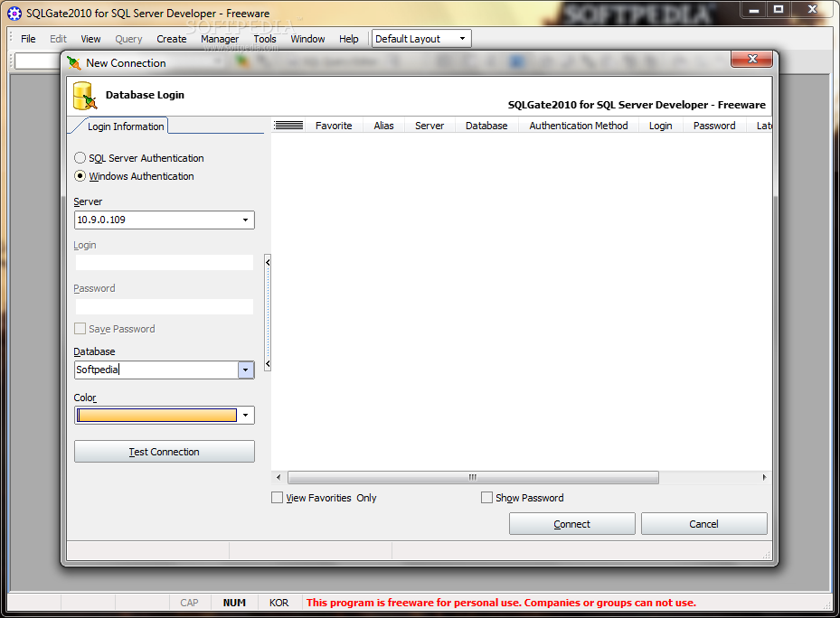Open the File menu

pyautogui.click(x=28, y=39)
